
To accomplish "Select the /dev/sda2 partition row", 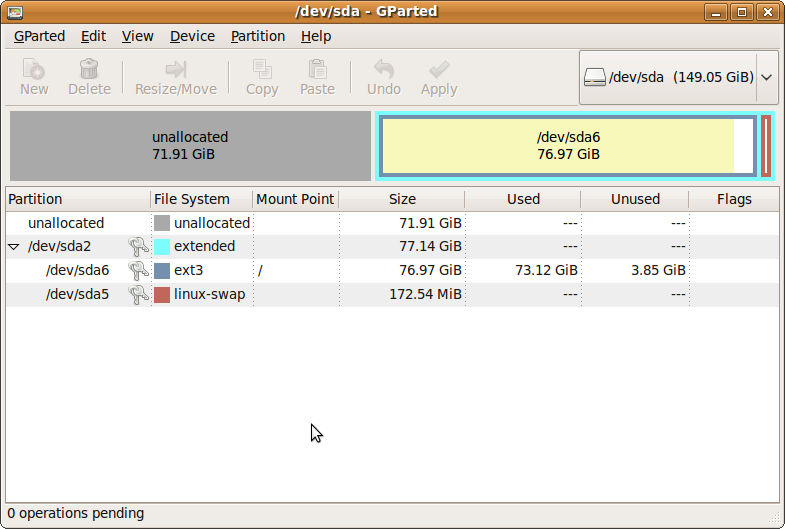I will coord(392,247).
